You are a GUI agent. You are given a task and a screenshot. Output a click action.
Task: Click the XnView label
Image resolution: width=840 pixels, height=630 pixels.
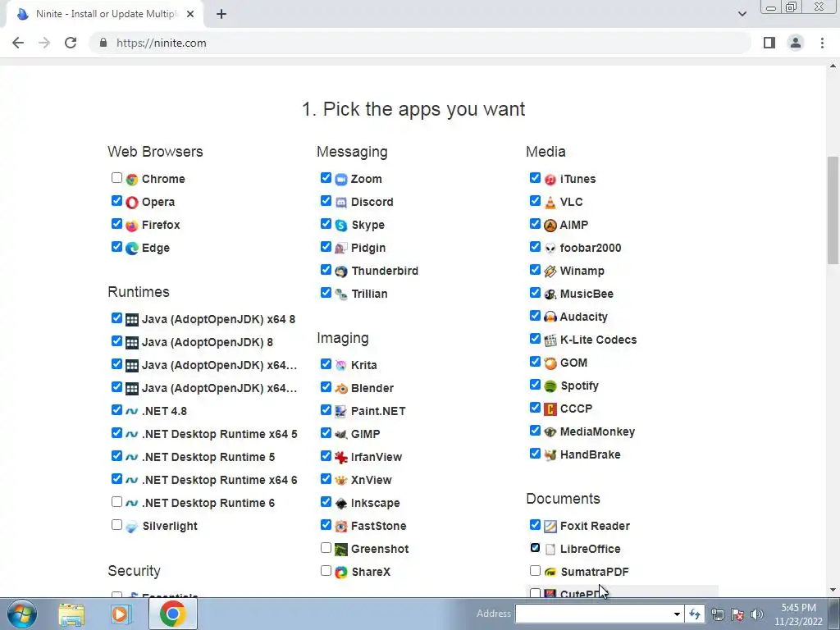point(372,480)
